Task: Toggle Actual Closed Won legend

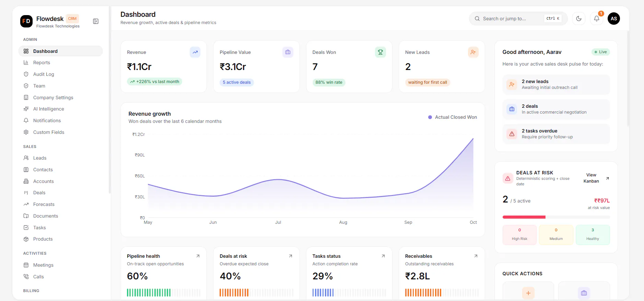Action: [453, 117]
